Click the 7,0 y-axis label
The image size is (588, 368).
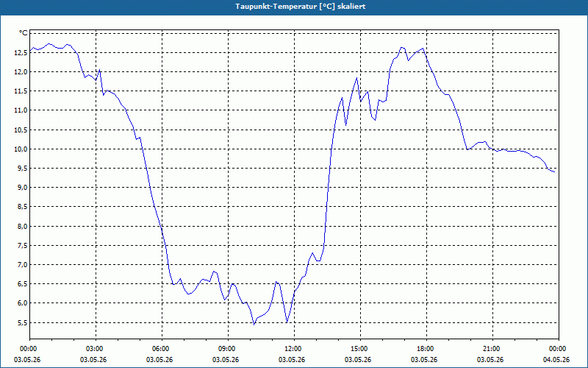coord(22,264)
